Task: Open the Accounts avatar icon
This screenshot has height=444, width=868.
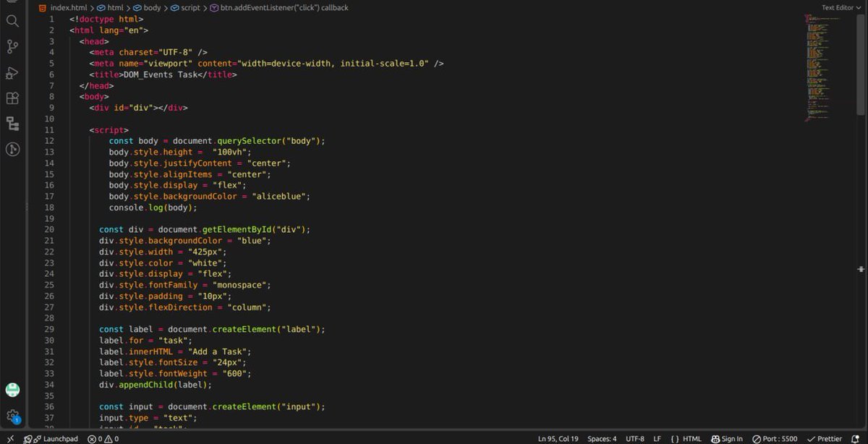Action: pos(12,390)
